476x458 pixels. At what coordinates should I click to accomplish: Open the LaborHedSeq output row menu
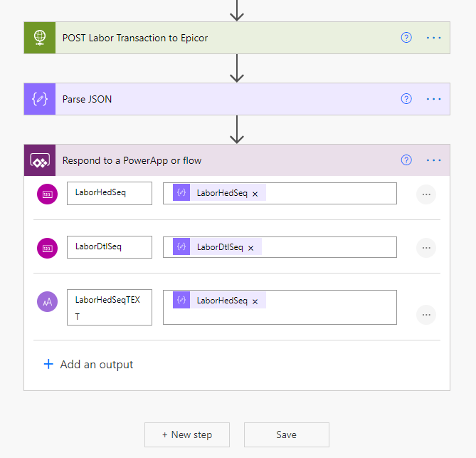(x=426, y=194)
